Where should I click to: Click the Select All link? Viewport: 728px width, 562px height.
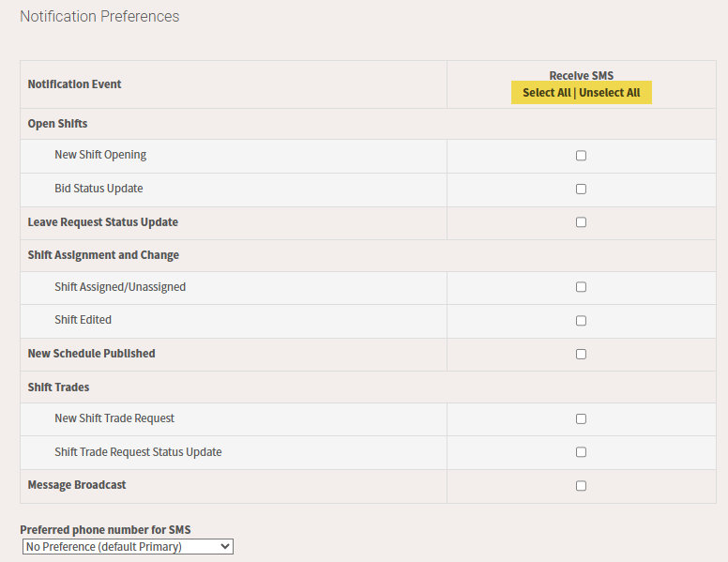click(x=546, y=93)
